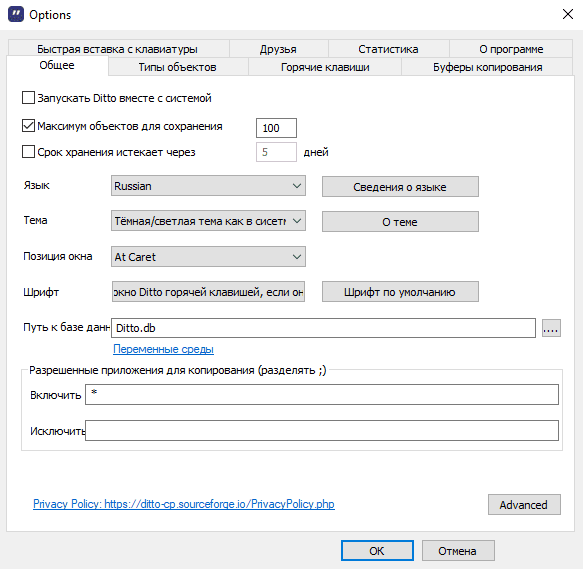Click the Advanced button
The width and height of the screenshot is (583, 569).
(524, 505)
